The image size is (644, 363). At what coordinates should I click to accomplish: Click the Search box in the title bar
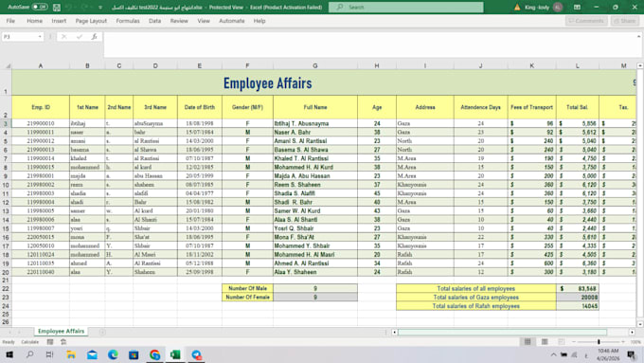tap(405, 7)
